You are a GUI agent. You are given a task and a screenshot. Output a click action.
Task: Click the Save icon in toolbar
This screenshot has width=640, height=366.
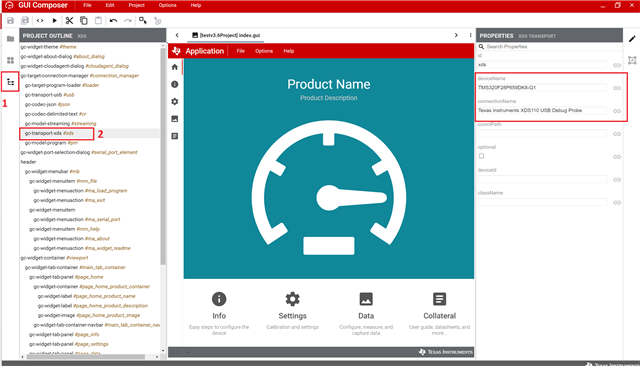point(11,20)
